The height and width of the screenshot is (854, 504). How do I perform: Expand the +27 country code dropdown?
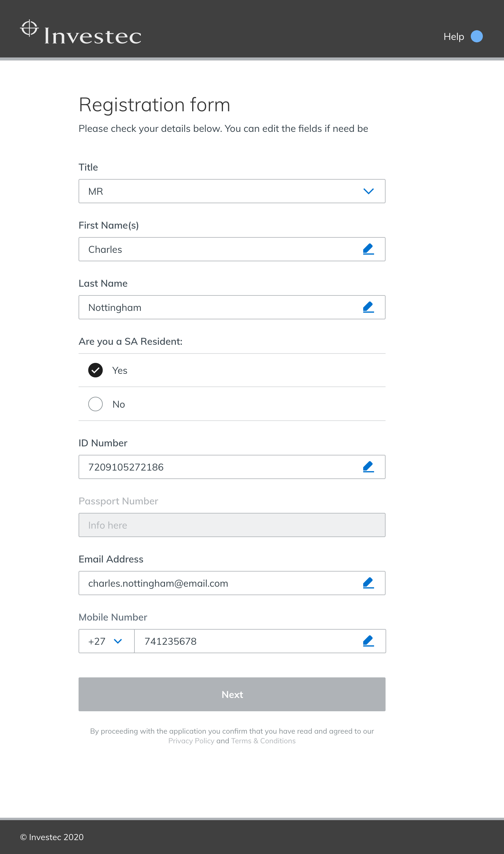pos(106,641)
